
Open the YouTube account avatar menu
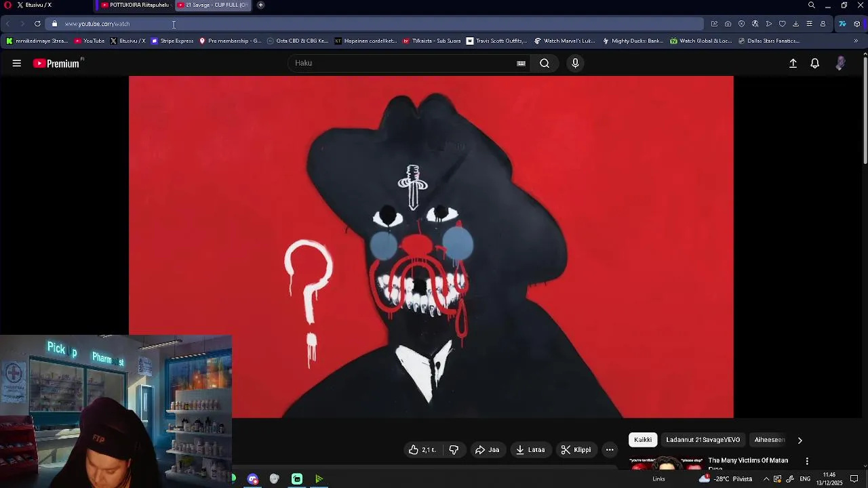click(840, 63)
